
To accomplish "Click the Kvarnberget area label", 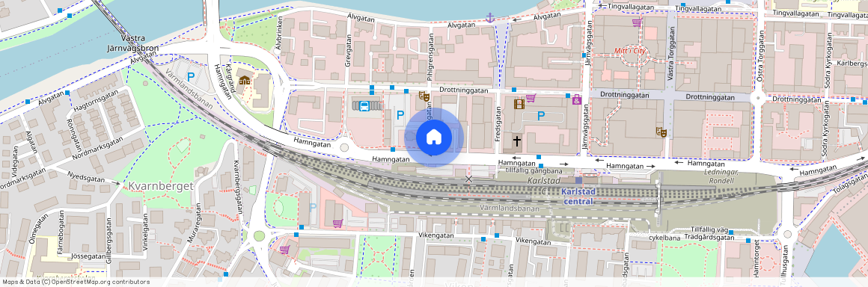I will [x=161, y=186].
